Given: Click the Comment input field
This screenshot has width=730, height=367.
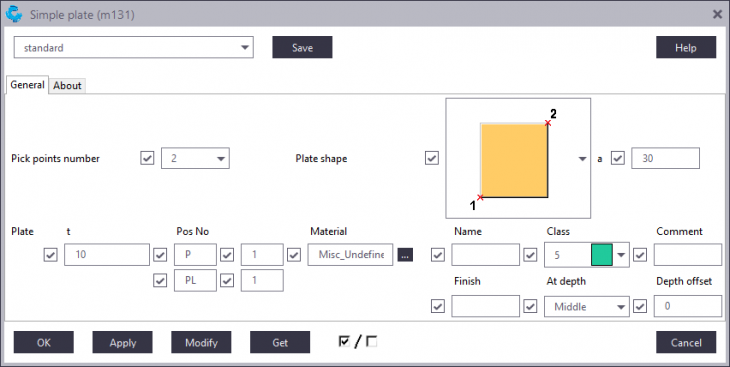Looking at the screenshot, I should (688, 255).
